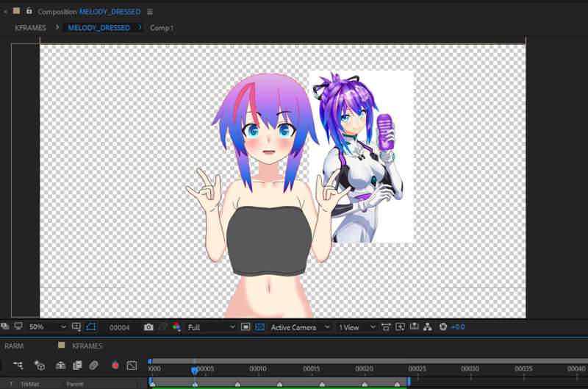Enable Frame Blending film-strip icon in timeline

tap(77, 365)
